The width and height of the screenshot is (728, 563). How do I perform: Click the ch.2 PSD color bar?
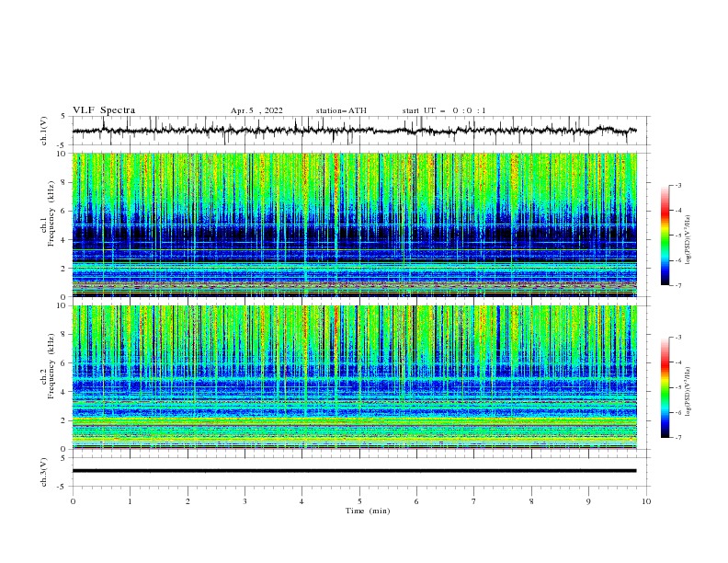pos(665,387)
